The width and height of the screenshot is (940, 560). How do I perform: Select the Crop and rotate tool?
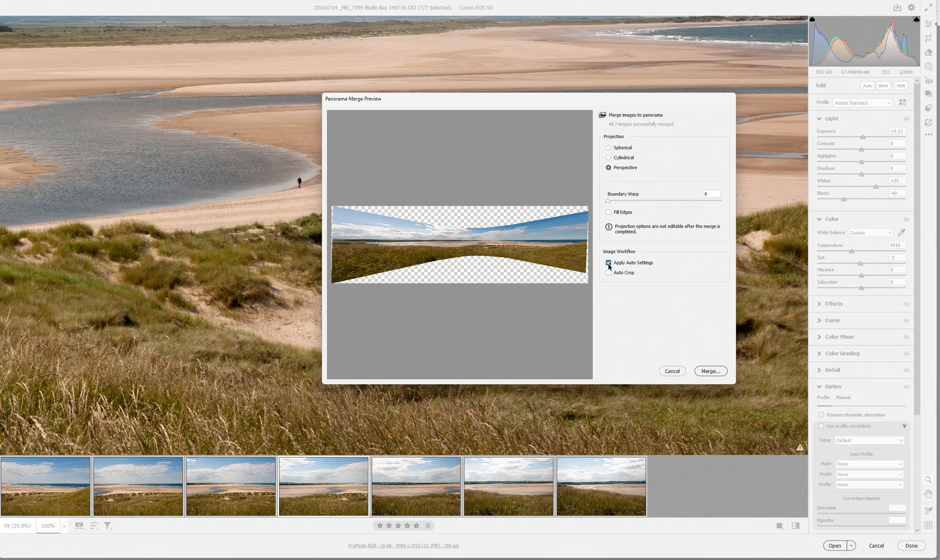[x=928, y=38]
